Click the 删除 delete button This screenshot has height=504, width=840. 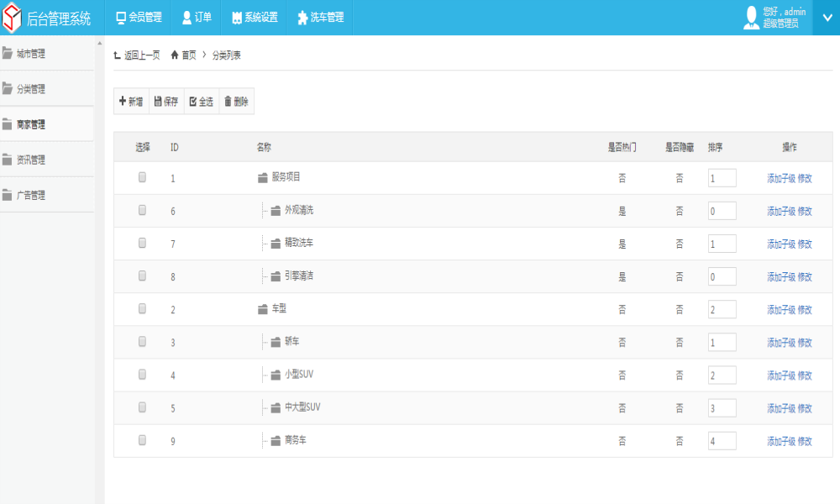coord(236,102)
